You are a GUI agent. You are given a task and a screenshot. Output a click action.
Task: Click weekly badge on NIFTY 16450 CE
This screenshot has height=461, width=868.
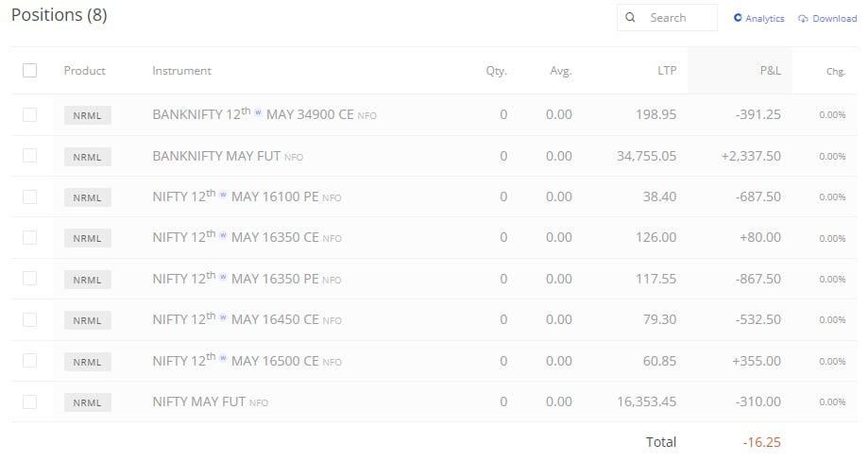(223, 317)
